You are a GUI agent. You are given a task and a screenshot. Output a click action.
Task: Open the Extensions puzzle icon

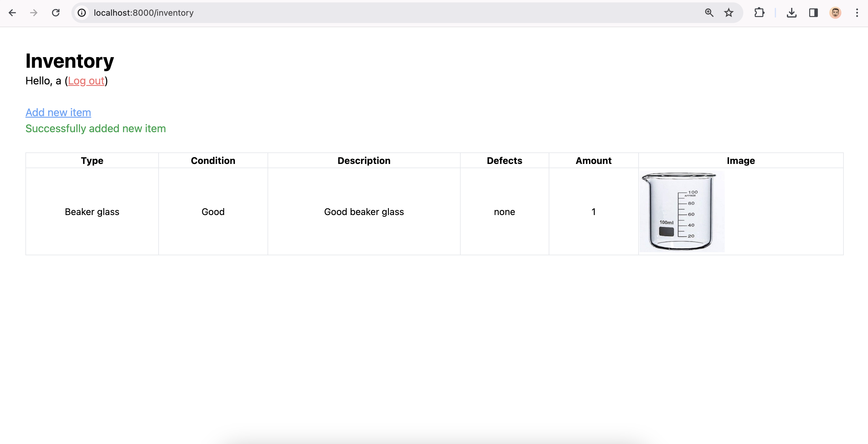click(759, 13)
